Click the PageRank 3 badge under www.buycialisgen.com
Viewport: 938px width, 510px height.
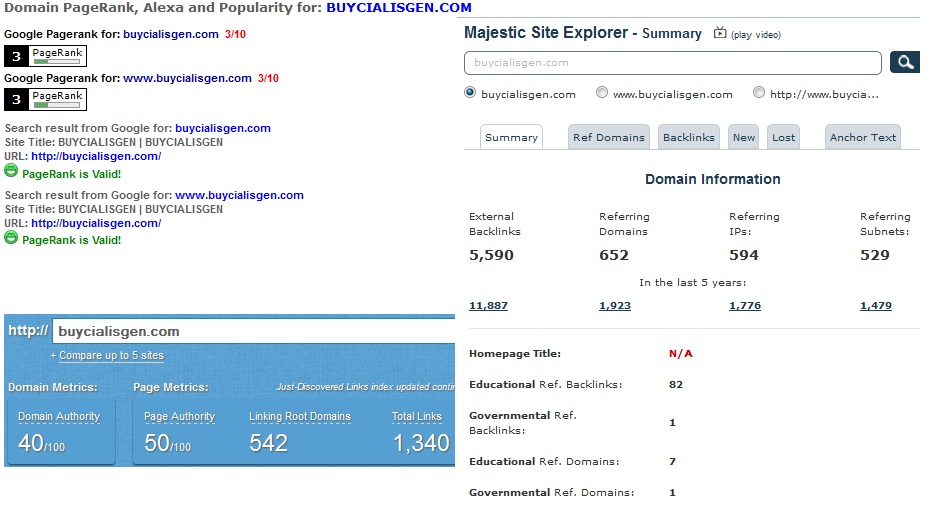[45, 99]
